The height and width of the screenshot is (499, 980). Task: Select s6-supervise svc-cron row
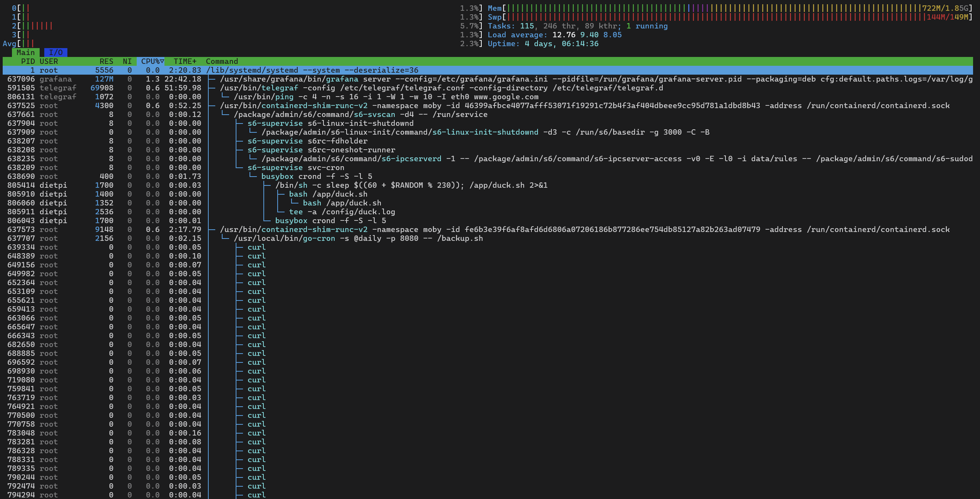pos(488,167)
